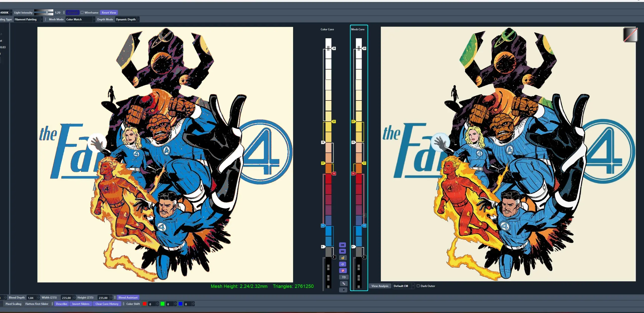Image resolution: width=644 pixels, height=313 pixels.
Task: Click the Blend Depth value field
Action: tap(31, 298)
